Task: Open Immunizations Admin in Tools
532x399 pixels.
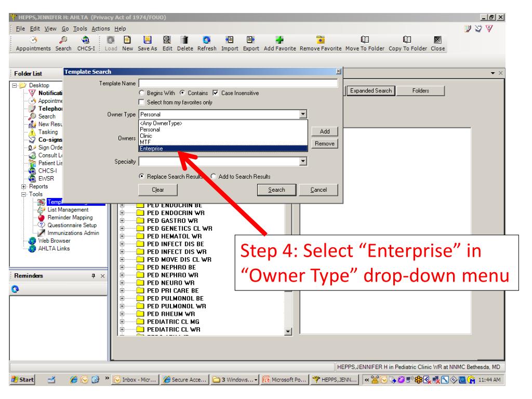Action: (x=73, y=233)
